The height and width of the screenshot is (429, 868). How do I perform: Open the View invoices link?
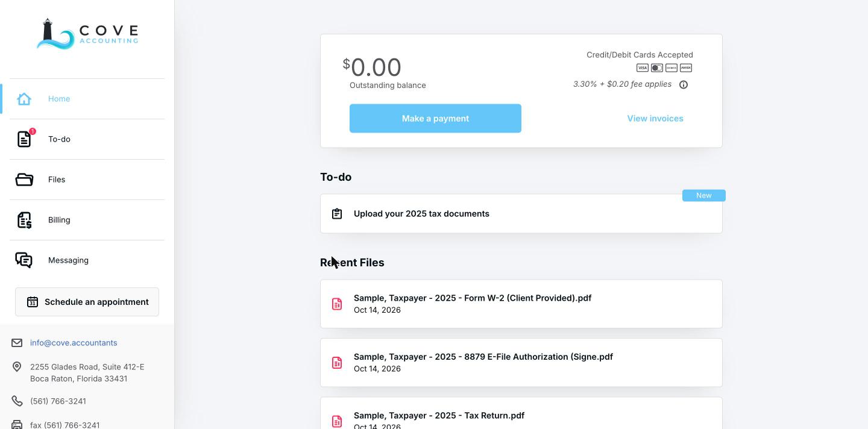[655, 119]
